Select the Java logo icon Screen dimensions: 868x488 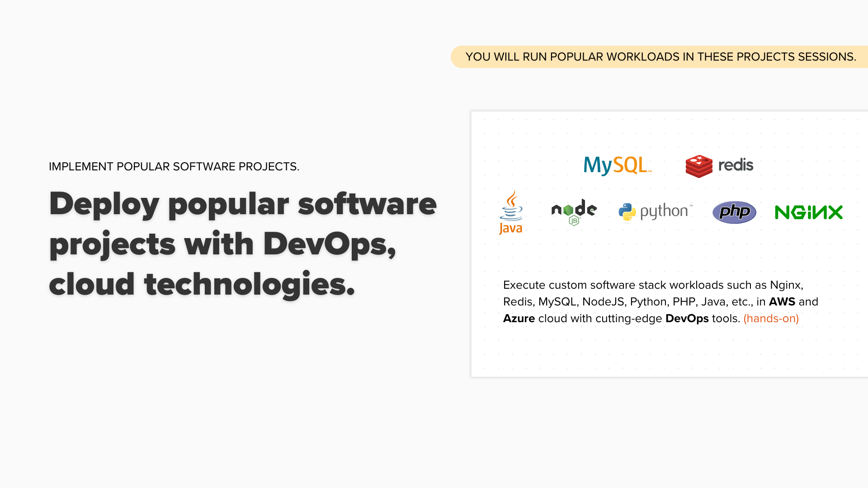pos(511,212)
